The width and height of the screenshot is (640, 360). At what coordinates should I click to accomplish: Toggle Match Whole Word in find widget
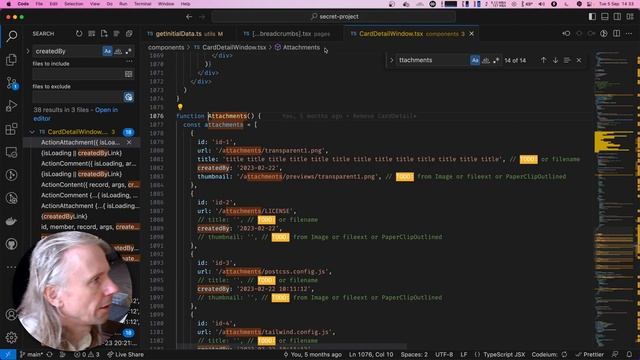(485, 60)
